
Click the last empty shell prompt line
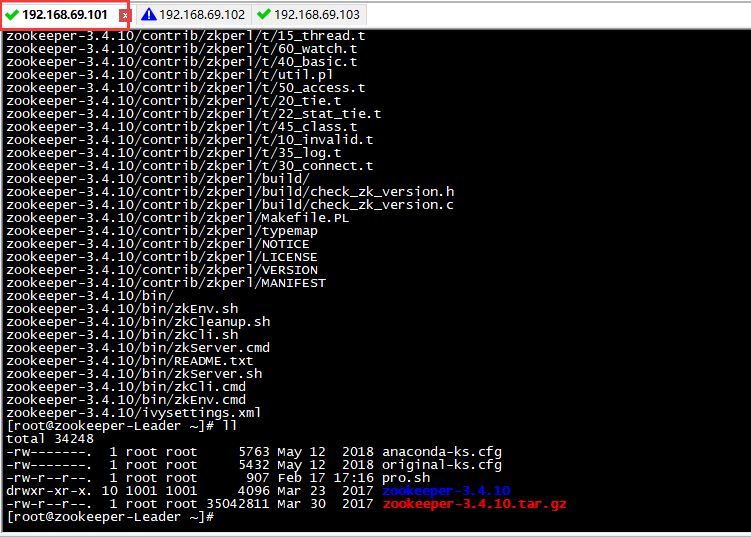coord(110,517)
